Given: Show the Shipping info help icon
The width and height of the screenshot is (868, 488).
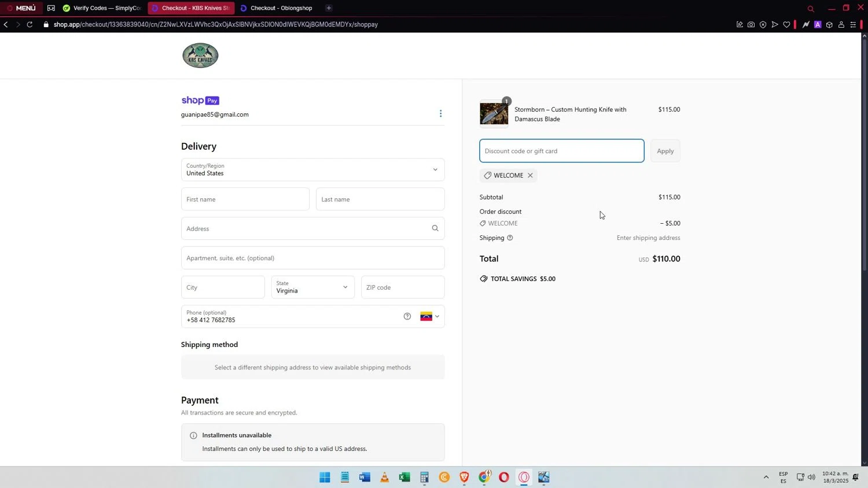Looking at the screenshot, I should (x=510, y=238).
